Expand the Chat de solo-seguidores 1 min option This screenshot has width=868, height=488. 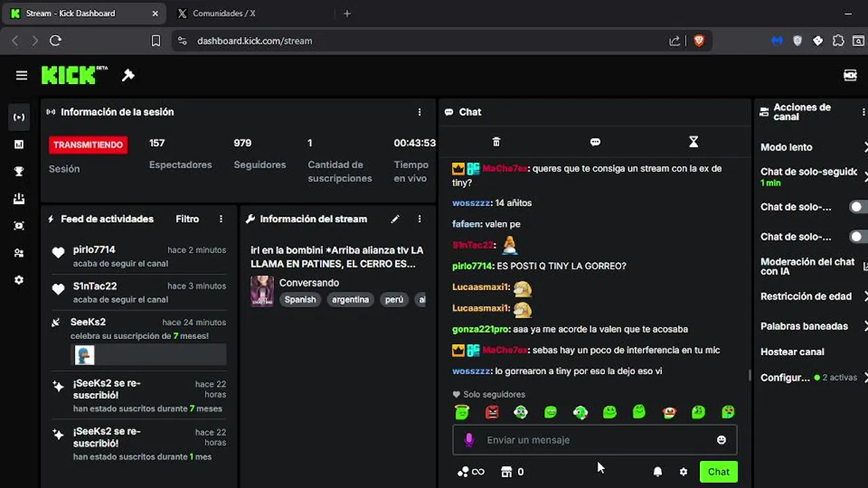tap(866, 177)
